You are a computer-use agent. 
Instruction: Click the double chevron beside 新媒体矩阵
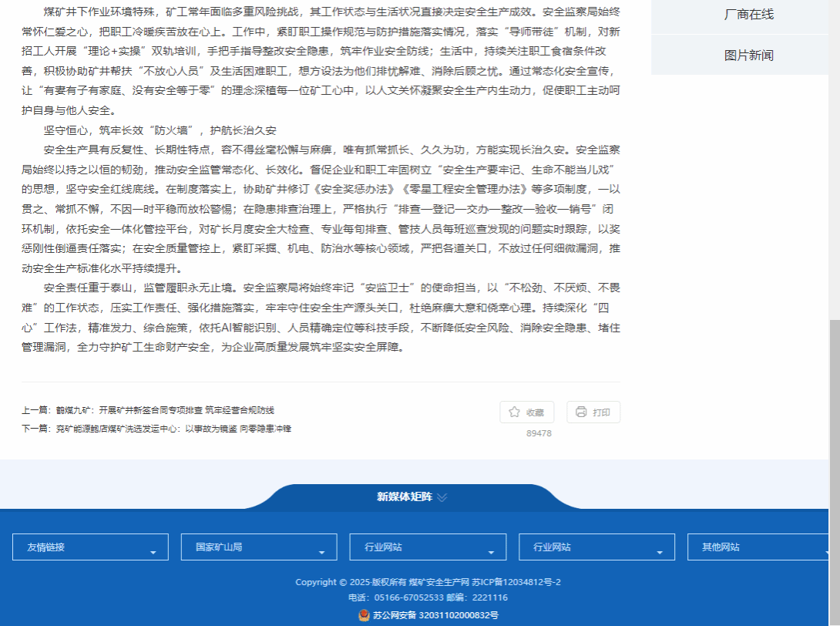point(442,497)
